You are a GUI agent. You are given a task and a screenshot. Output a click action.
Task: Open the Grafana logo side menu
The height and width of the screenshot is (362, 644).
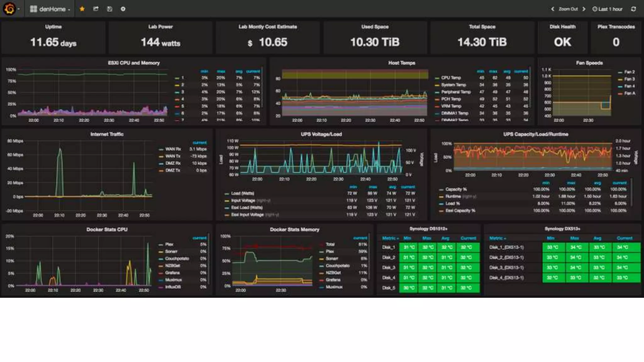[9, 9]
